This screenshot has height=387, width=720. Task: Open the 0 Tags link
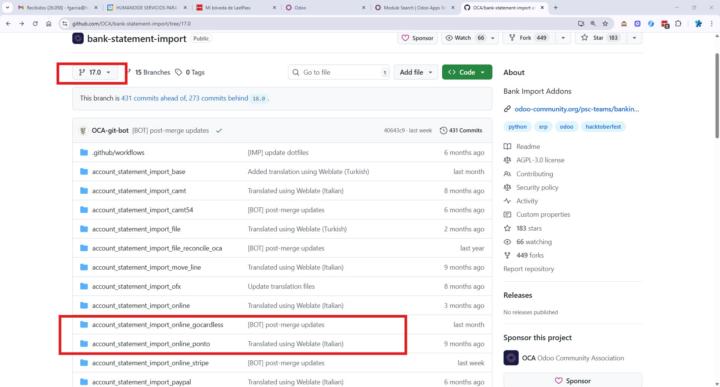[190, 73]
